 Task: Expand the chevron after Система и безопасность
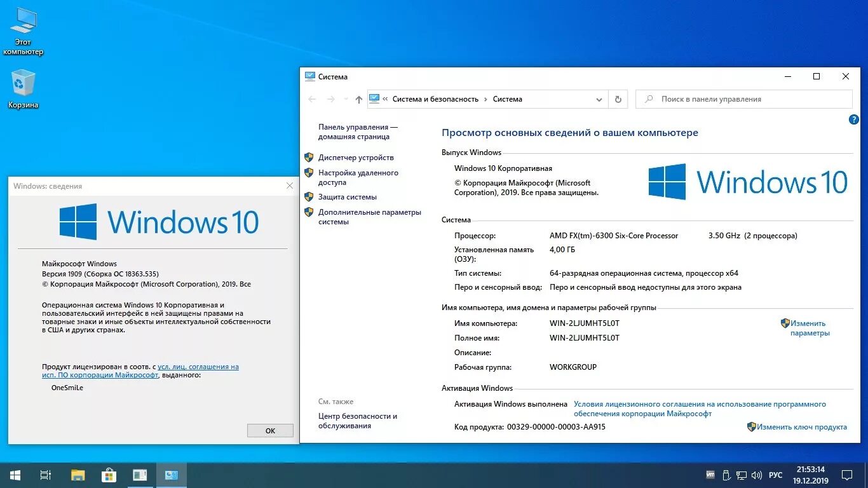click(x=485, y=99)
